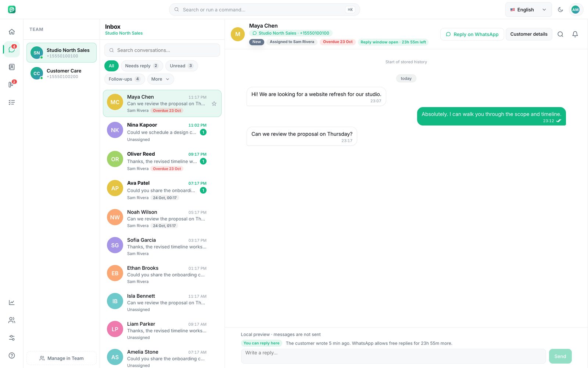The width and height of the screenshot is (588, 368).
Task: Toggle dark mode moon icon
Action: (x=560, y=10)
